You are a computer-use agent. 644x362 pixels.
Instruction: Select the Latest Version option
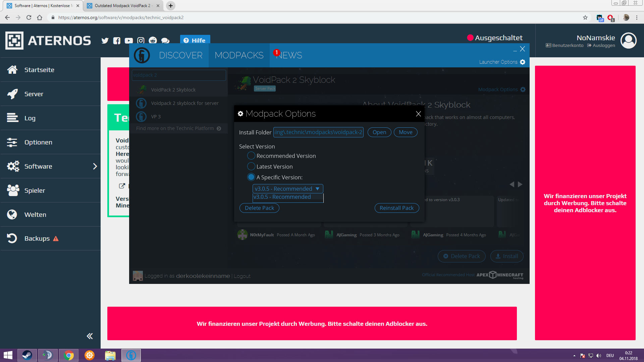click(251, 167)
